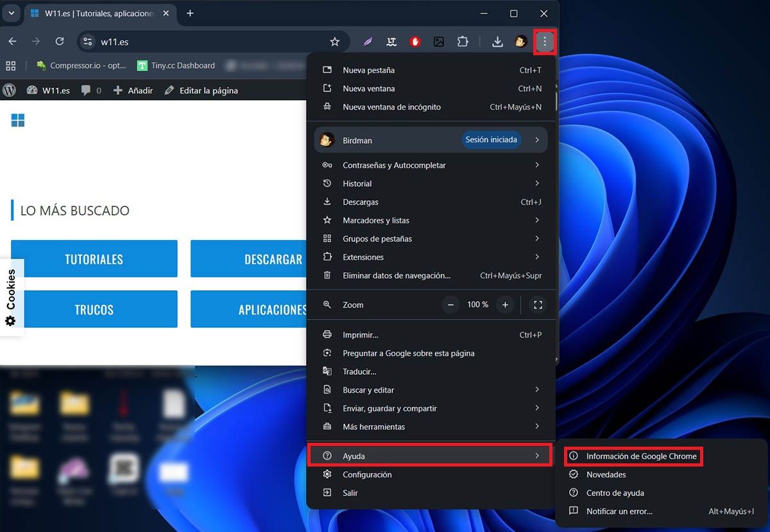This screenshot has height=532, width=770.
Task: Click the three-dot Chrome menu button
Action: (x=544, y=42)
